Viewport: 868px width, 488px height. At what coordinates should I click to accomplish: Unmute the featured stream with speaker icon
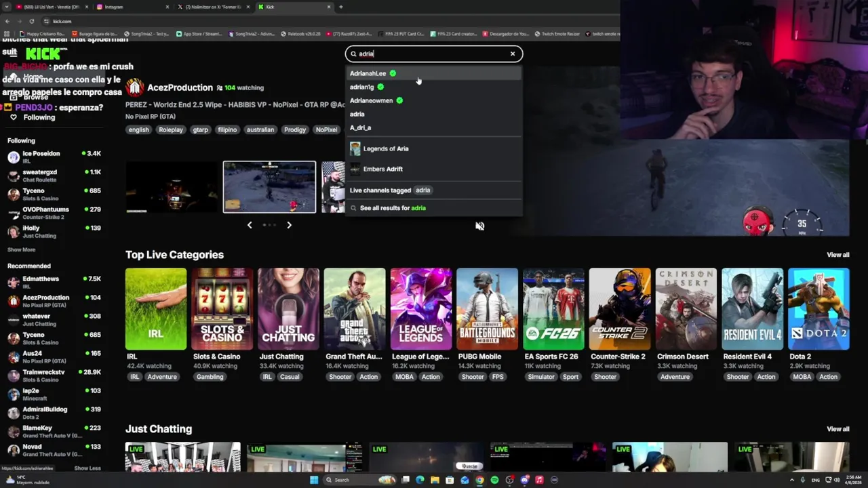[479, 226]
